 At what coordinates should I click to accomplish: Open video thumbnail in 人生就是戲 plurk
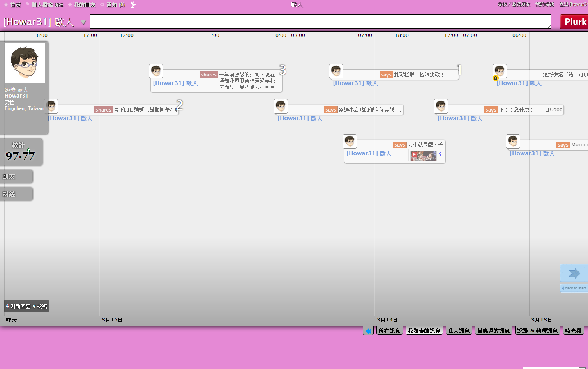pyautogui.click(x=423, y=156)
